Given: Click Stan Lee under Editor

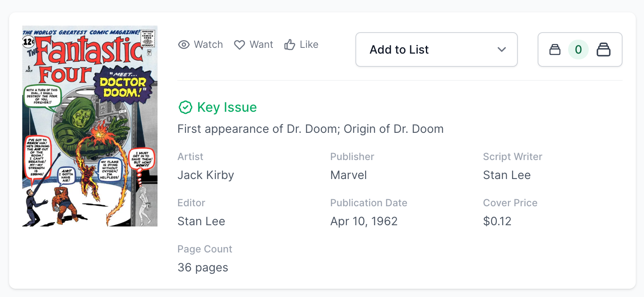Looking at the screenshot, I should 201,221.
